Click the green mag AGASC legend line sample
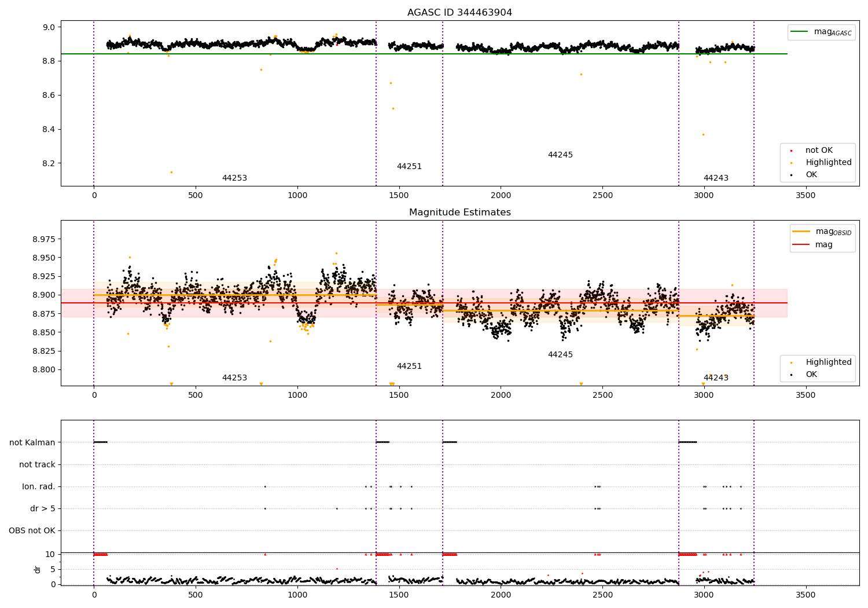Viewport: 868px width, 608px height. coord(800,32)
